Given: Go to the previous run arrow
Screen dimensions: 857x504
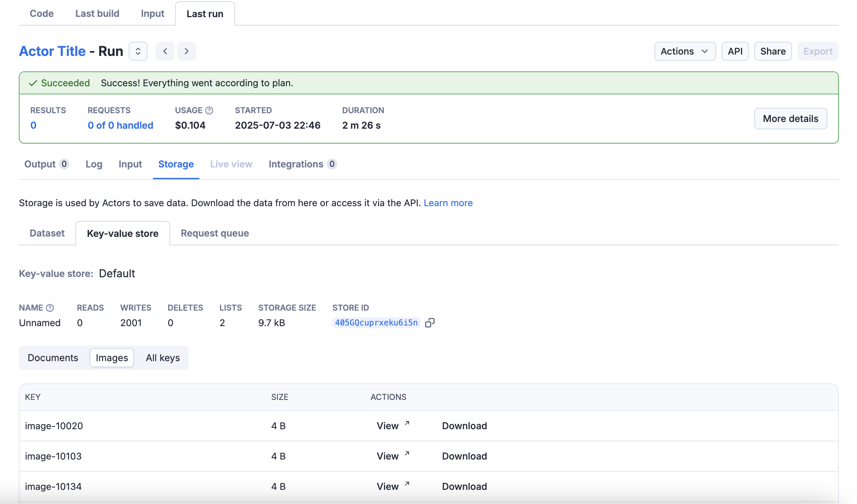Looking at the screenshot, I should (165, 51).
